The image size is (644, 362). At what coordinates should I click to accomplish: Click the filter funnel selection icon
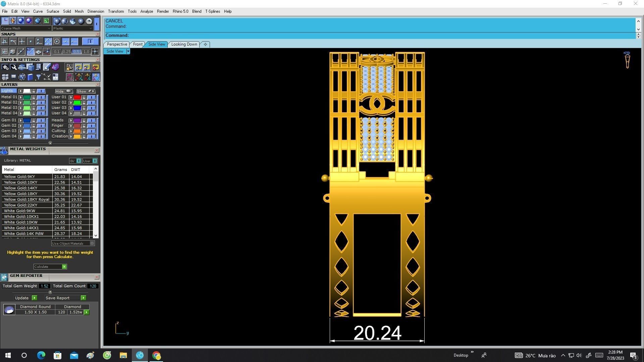click(x=38, y=77)
